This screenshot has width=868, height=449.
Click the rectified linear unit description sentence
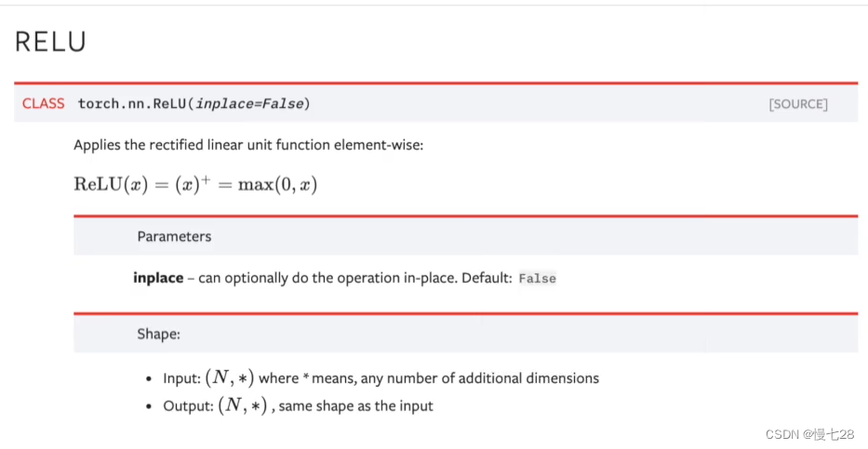point(248,145)
